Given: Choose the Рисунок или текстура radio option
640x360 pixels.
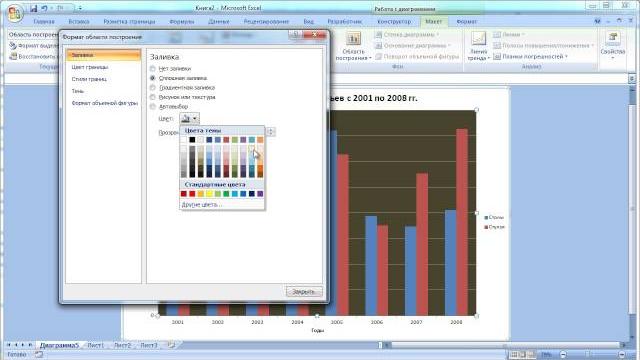Looking at the screenshot, I should click(153, 97).
